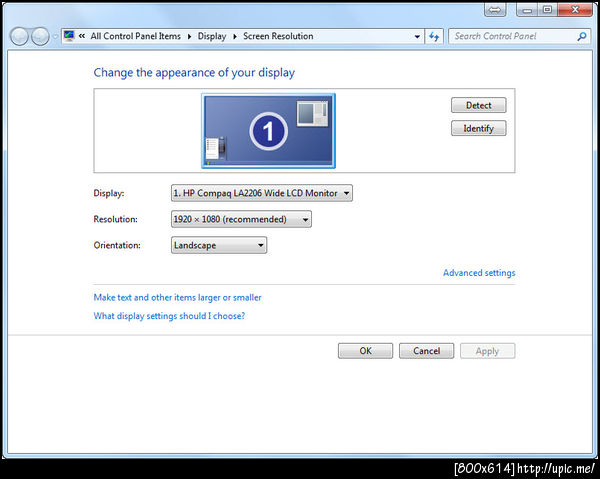The image size is (600, 479).
Task: Click the Change the appearance of your display heading
Action: click(194, 73)
